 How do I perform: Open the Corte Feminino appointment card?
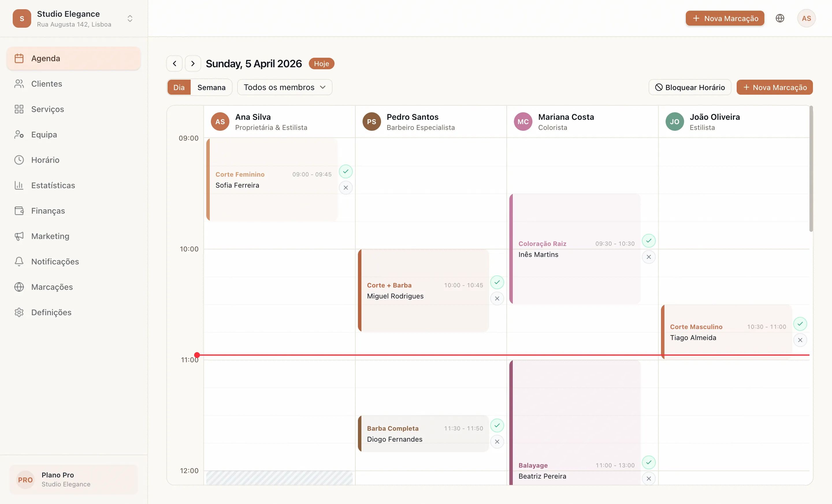coord(272,180)
